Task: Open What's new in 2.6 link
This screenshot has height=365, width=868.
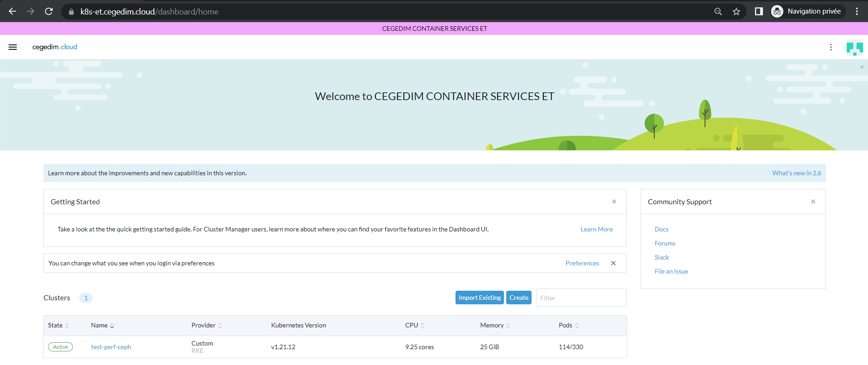Action: 796,173
